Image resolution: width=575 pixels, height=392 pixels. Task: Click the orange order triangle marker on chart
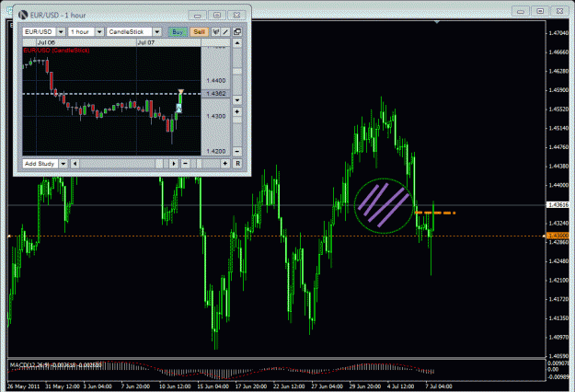(x=181, y=92)
